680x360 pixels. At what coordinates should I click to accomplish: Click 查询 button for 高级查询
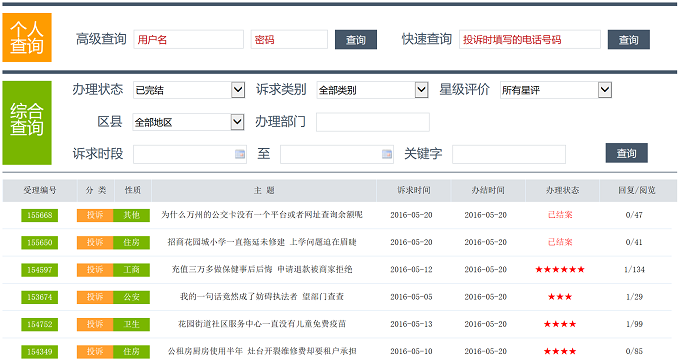356,39
